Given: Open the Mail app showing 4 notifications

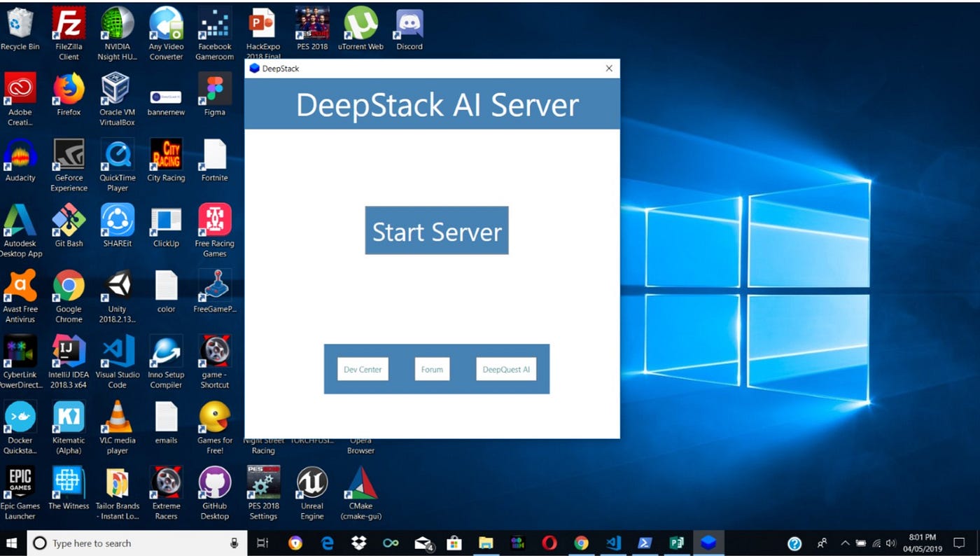Looking at the screenshot, I should [x=421, y=543].
